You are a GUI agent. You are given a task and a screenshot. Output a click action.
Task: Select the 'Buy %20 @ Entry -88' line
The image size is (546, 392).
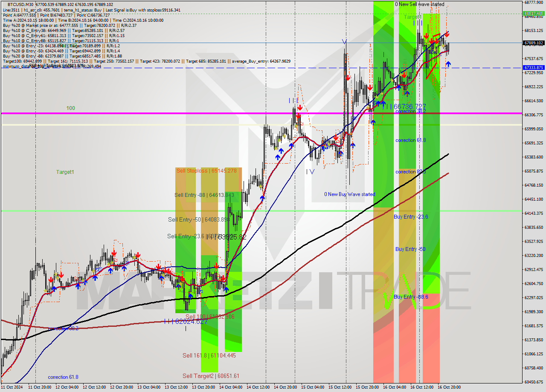pyautogui.click(x=62, y=56)
